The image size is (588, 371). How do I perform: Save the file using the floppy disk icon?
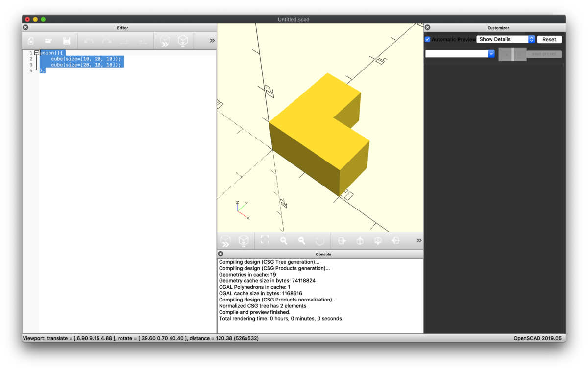tap(67, 41)
